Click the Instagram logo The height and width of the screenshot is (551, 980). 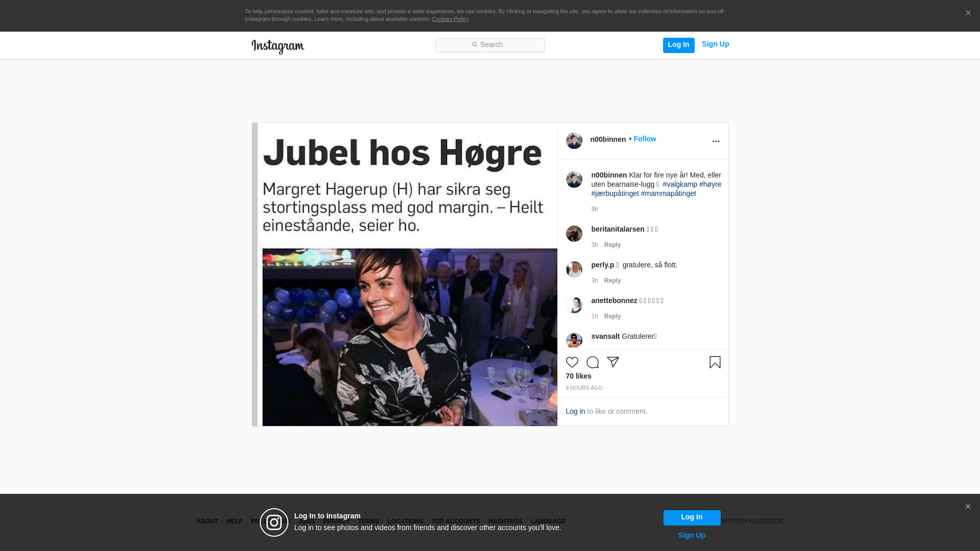click(278, 46)
